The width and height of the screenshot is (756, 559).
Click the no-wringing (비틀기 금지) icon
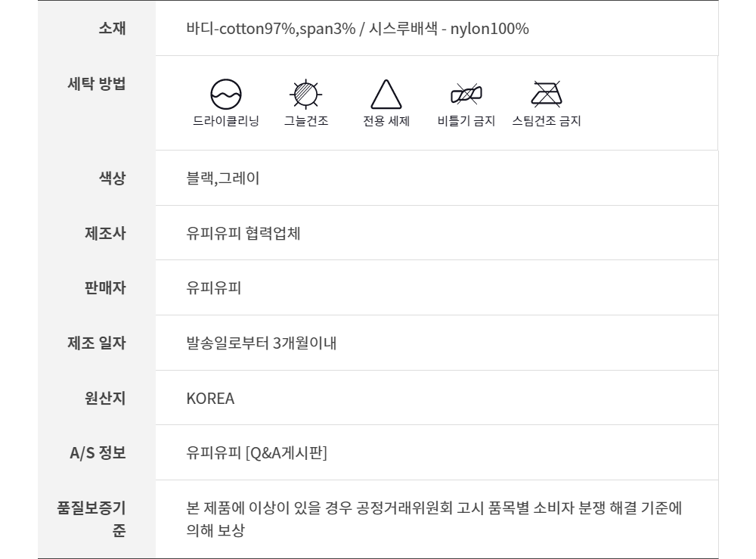click(x=466, y=95)
